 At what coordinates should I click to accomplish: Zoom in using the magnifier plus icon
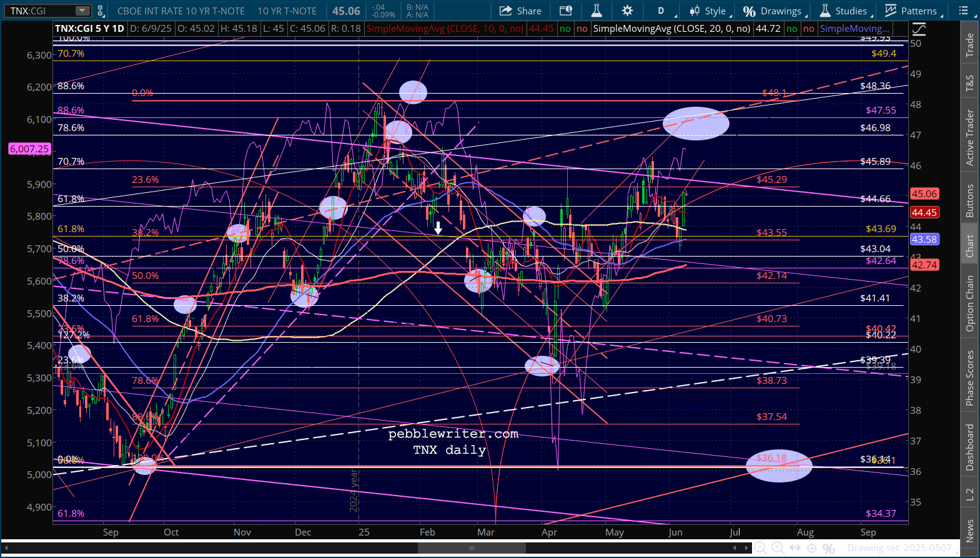[778, 548]
